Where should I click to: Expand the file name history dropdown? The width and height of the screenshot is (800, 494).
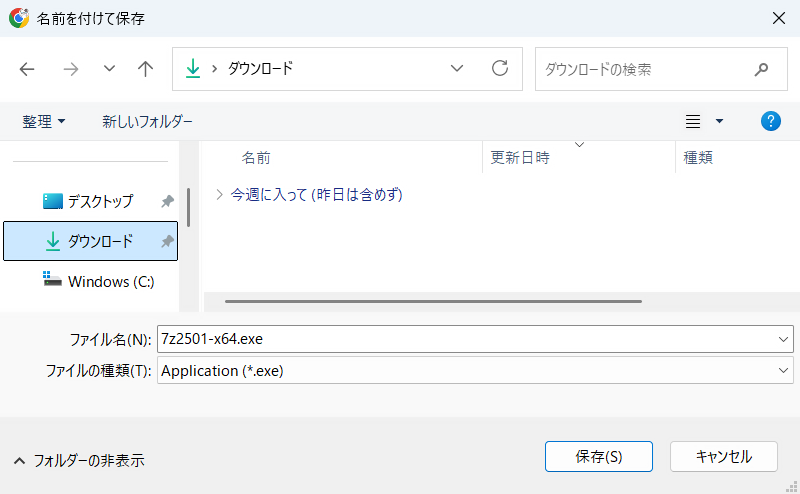click(x=783, y=339)
